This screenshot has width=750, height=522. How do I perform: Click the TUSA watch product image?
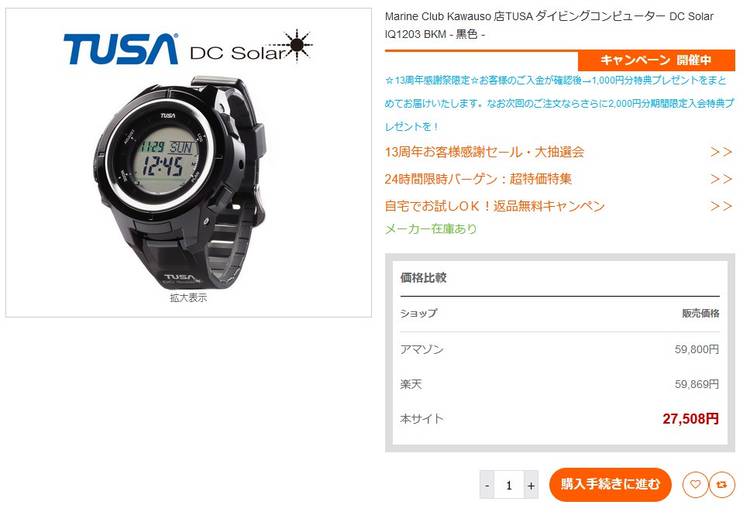[180, 182]
